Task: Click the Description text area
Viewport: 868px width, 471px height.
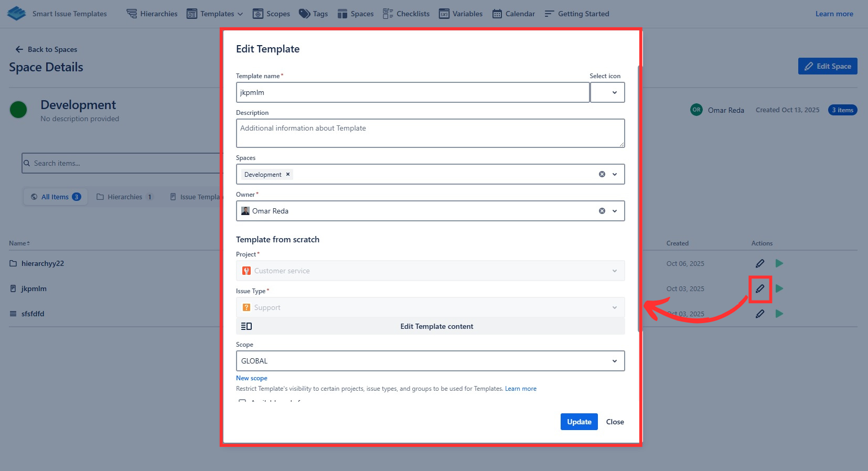Action: 430,133
